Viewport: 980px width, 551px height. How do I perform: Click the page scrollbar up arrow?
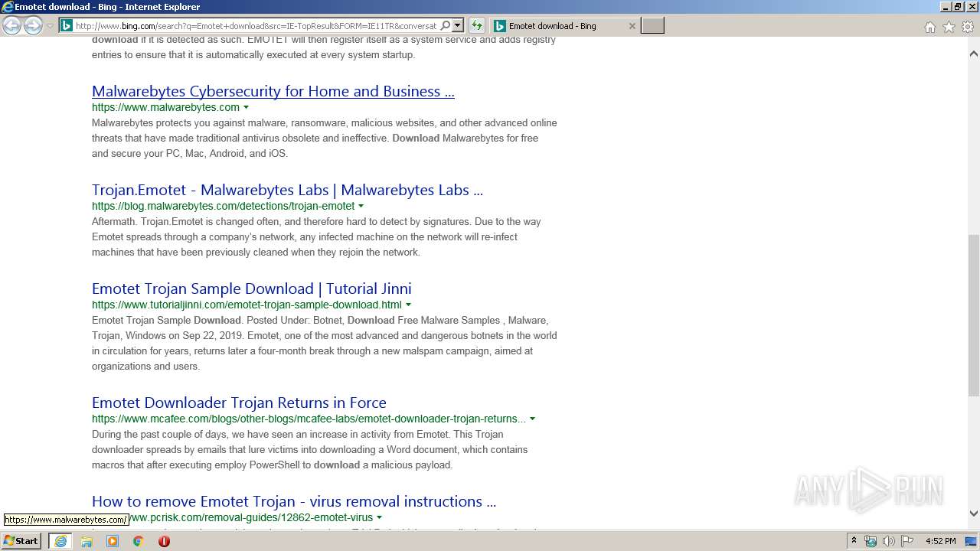pos(974,54)
